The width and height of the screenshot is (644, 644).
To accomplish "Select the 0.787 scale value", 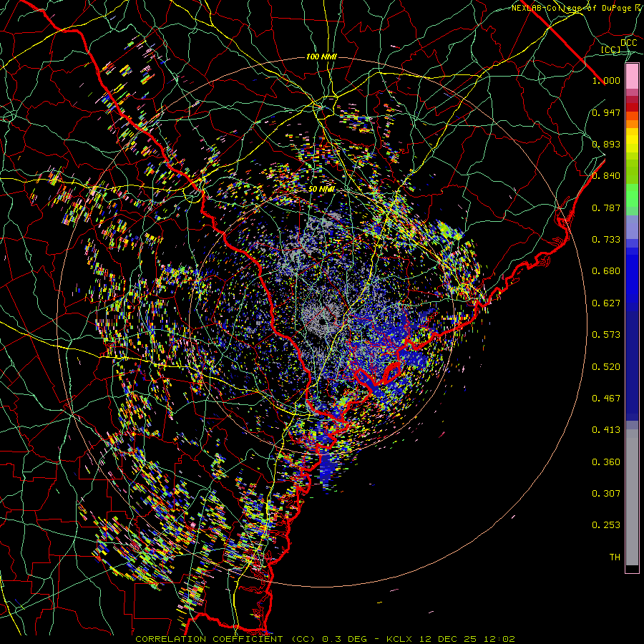I will (x=606, y=208).
